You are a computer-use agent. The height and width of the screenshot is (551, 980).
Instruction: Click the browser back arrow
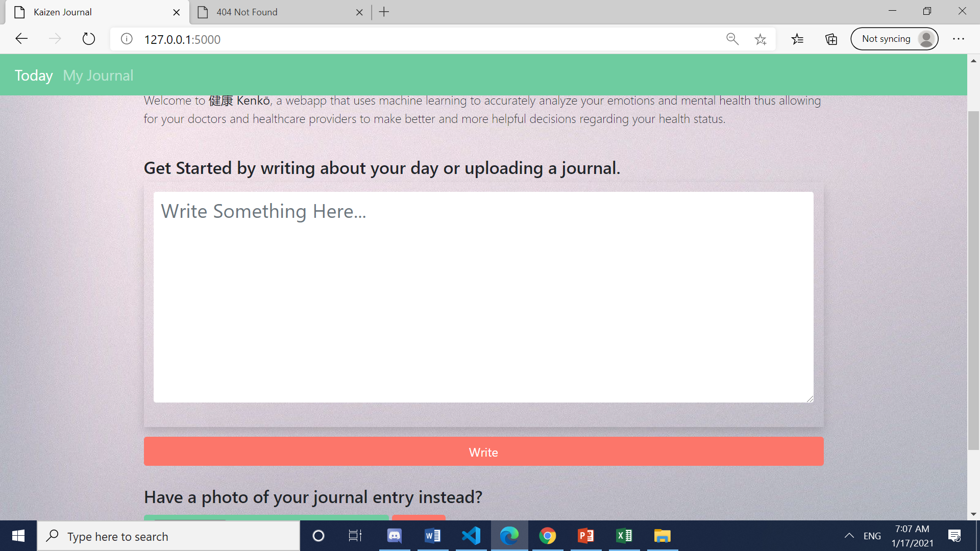point(21,39)
